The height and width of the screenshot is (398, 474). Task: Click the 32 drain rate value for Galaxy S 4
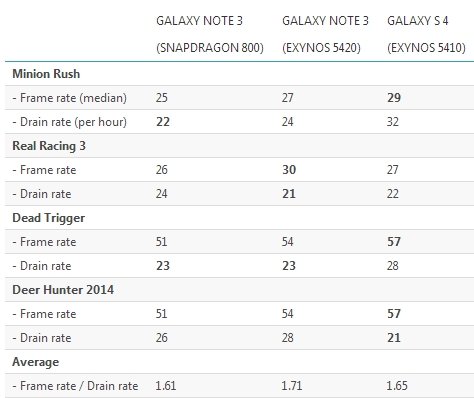(393, 122)
